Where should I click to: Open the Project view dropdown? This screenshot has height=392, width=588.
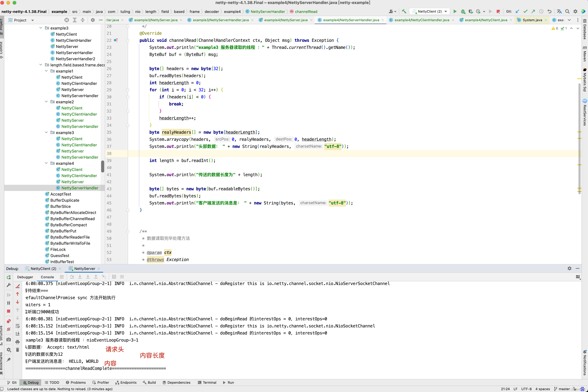pyautogui.click(x=32, y=20)
